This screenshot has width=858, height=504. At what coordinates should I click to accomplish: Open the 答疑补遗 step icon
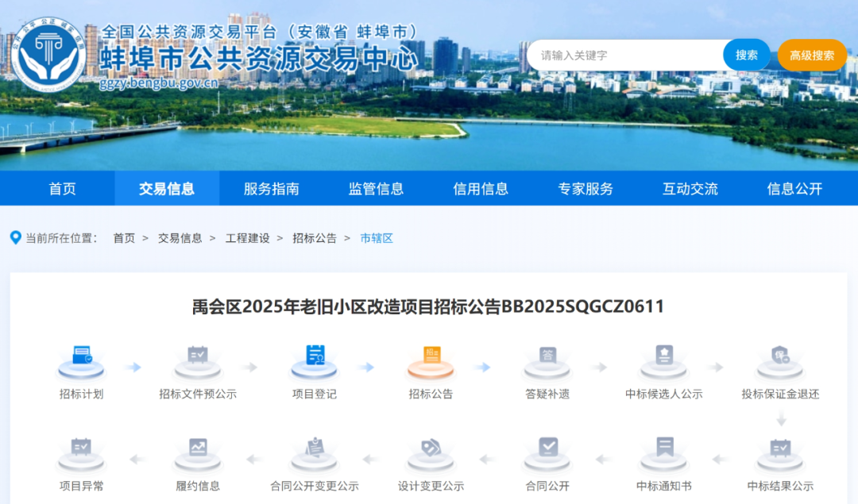(547, 360)
